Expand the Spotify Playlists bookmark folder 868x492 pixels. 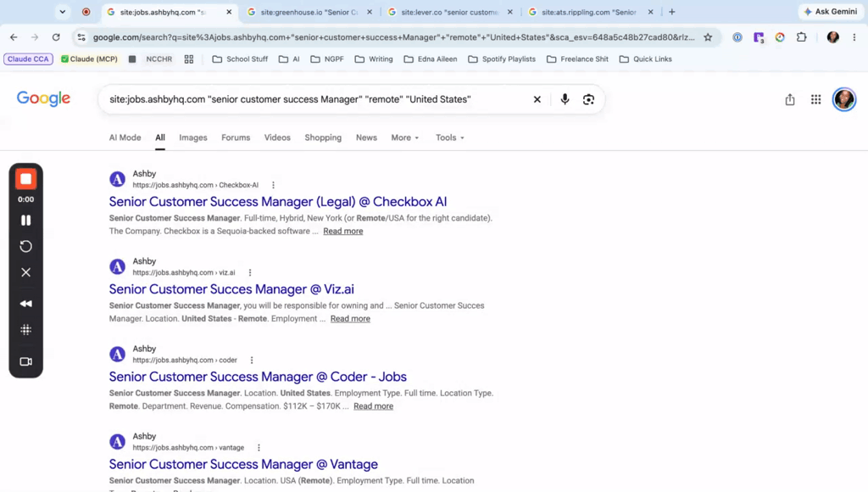click(x=502, y=59)
